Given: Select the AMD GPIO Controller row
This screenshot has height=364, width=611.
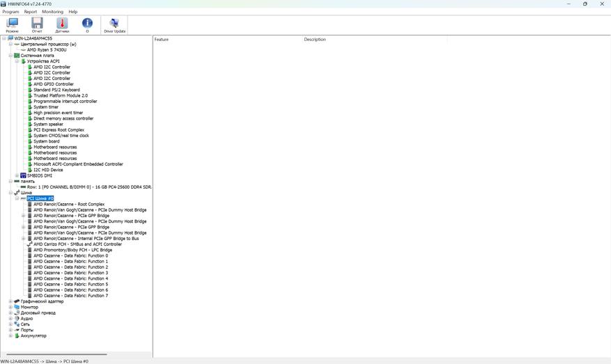Looking at the screenshot, I should click(x=54, y=84).
